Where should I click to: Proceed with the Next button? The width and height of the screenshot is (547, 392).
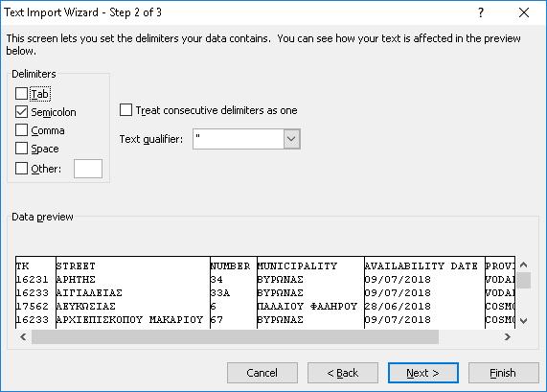(x=422, y=373)
